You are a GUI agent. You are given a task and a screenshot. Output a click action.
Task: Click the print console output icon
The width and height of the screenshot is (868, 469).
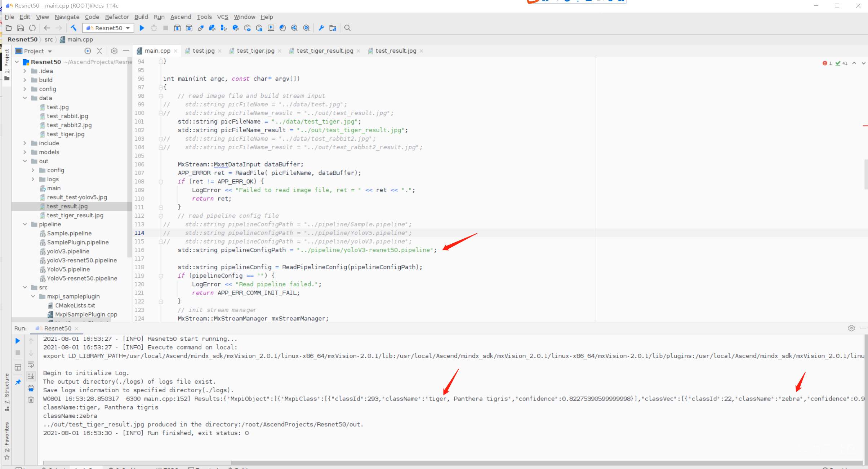coord(31,388)
